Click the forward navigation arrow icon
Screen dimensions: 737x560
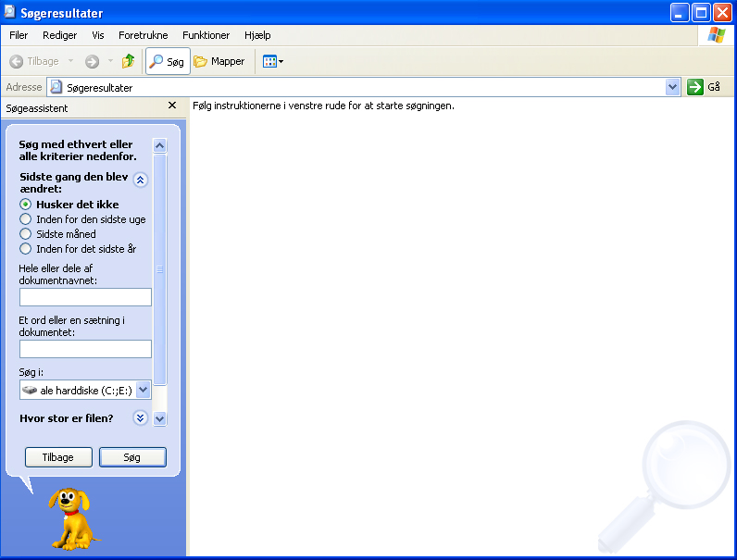tap(92, 61)
